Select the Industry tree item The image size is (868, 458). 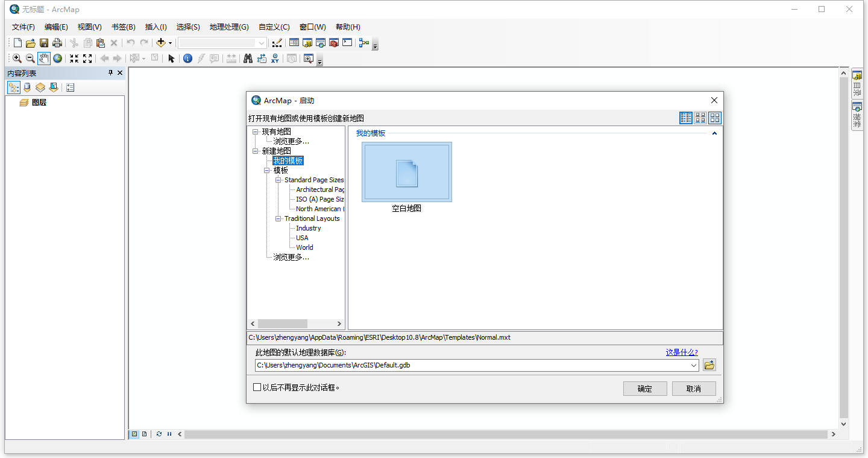coord(309,228)
